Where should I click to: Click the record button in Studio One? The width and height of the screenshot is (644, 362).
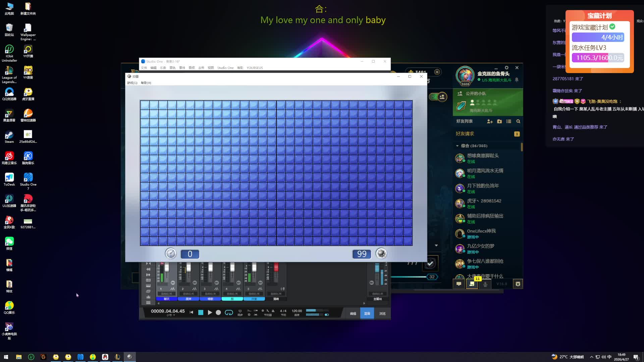(218, 312)
